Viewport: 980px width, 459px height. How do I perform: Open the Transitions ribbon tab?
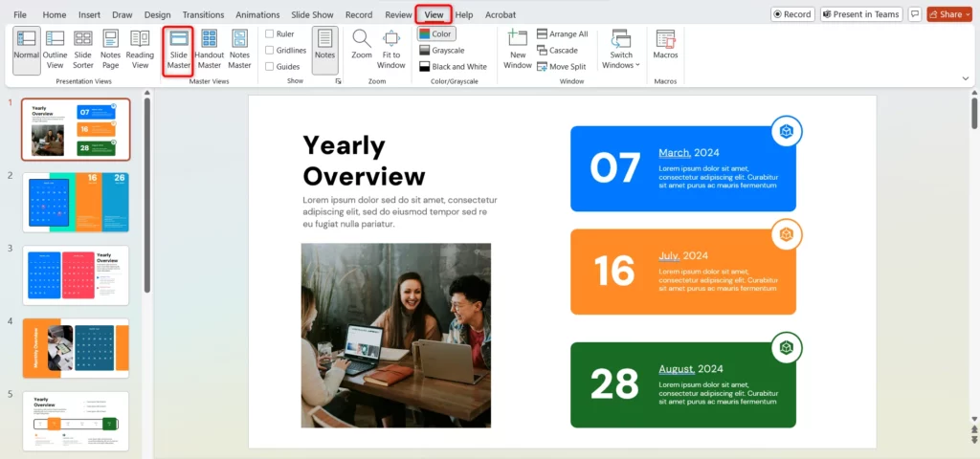pos(202,15)
